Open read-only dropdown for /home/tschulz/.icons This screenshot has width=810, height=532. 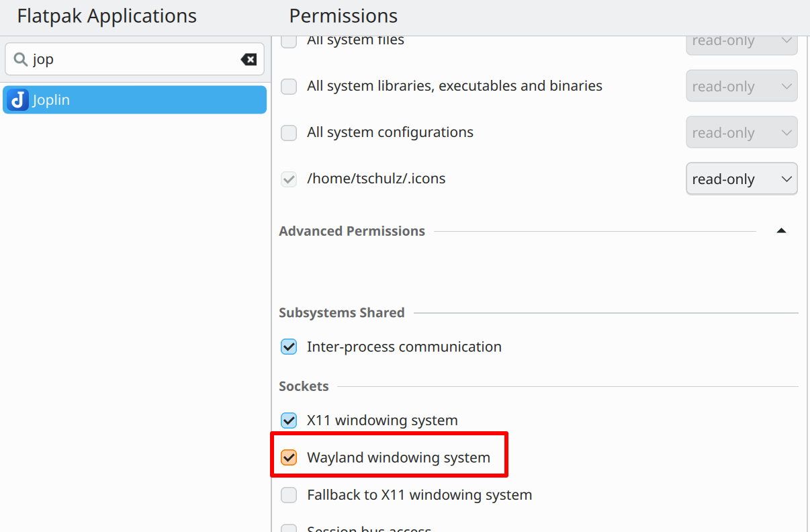pyautogui.click(x=741, y=179)
